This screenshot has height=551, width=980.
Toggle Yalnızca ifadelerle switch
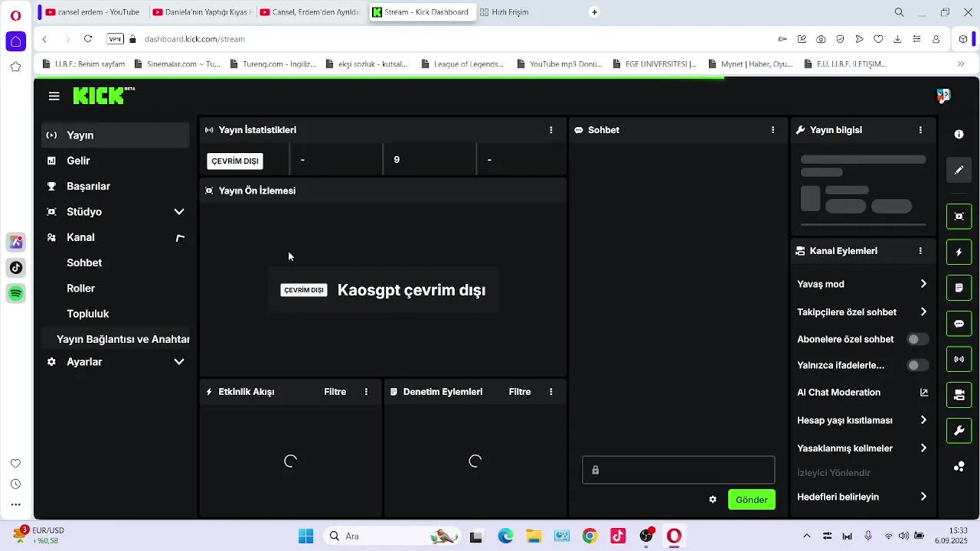pos(917,365)
